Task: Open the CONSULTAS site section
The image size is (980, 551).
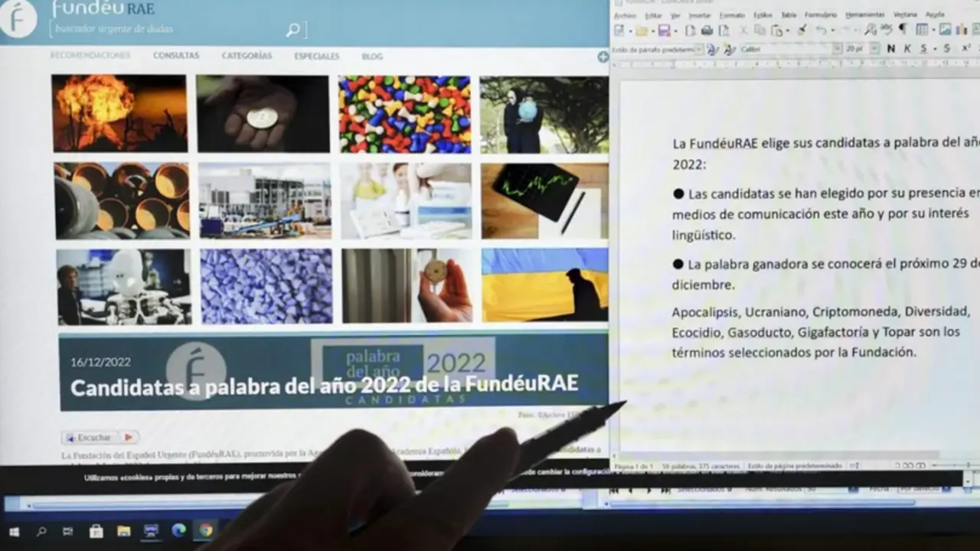Action: 176,56
